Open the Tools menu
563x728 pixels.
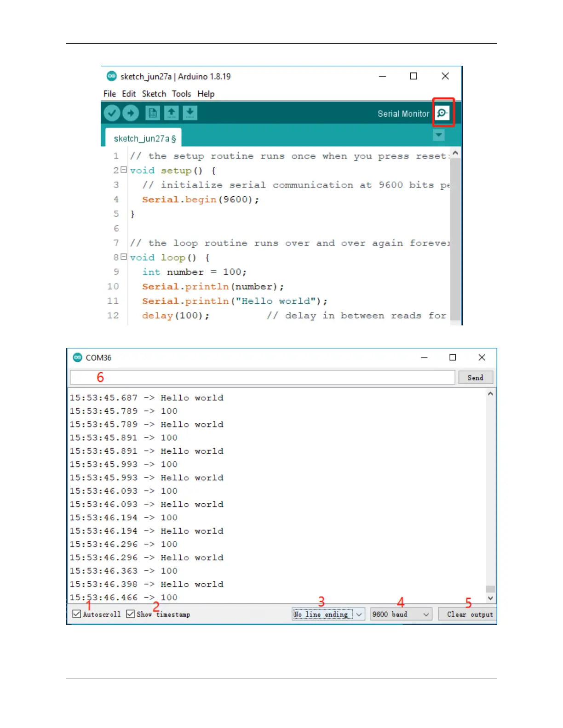[181, 94]
